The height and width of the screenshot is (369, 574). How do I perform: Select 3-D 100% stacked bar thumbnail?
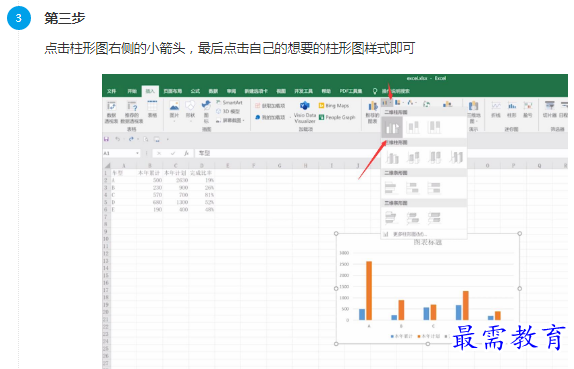click(434, 218)
